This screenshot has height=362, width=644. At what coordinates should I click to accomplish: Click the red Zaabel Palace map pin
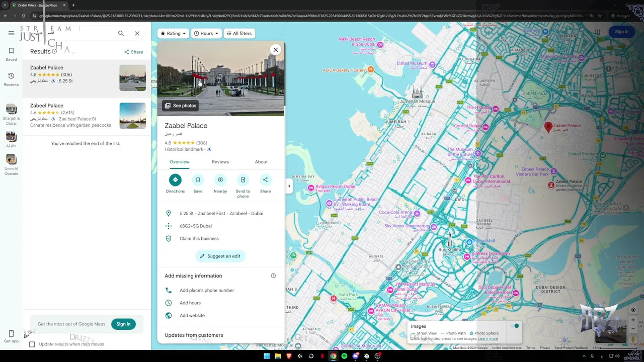[548, 127]
